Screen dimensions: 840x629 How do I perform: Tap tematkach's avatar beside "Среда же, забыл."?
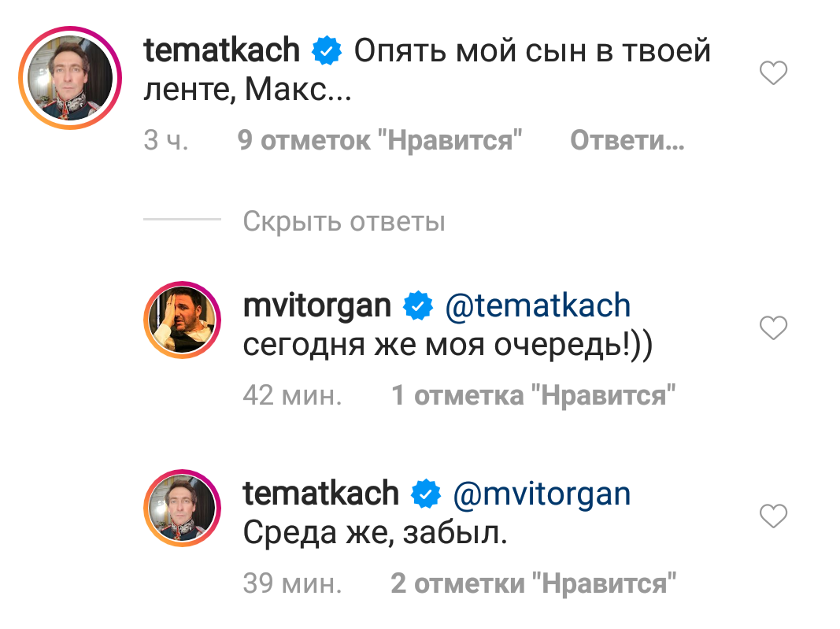click(183, 509)
